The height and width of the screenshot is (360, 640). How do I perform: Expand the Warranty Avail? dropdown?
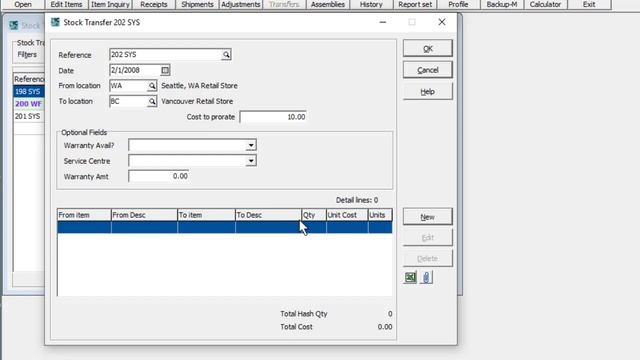point(251,145)
